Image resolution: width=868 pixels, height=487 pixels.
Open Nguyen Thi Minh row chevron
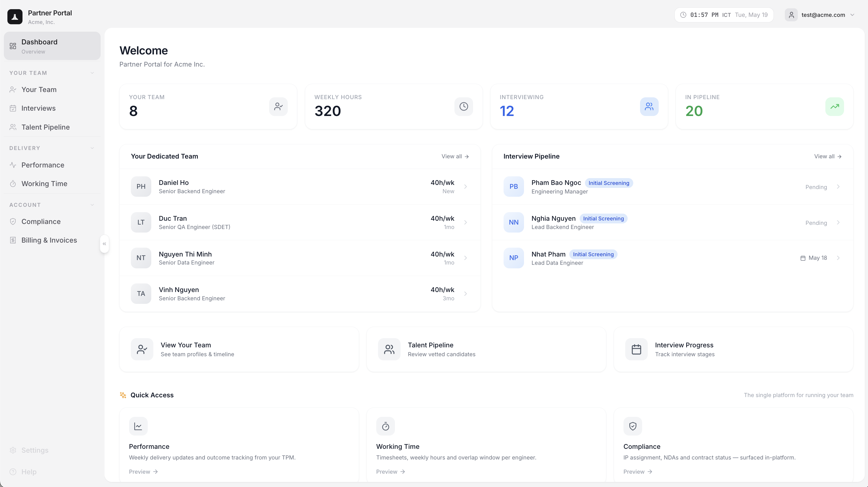point(465,258)
